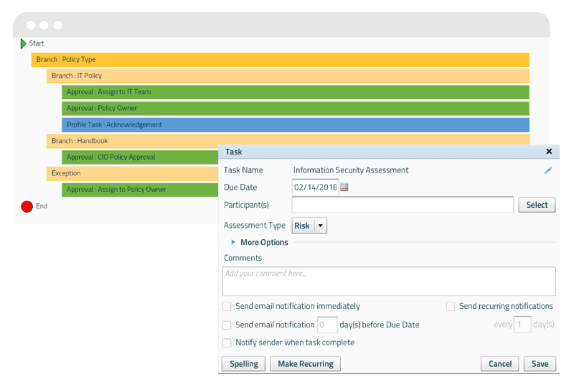570x392 pixels.
Task: Enable Send recurring notifications
Action: 450,306
